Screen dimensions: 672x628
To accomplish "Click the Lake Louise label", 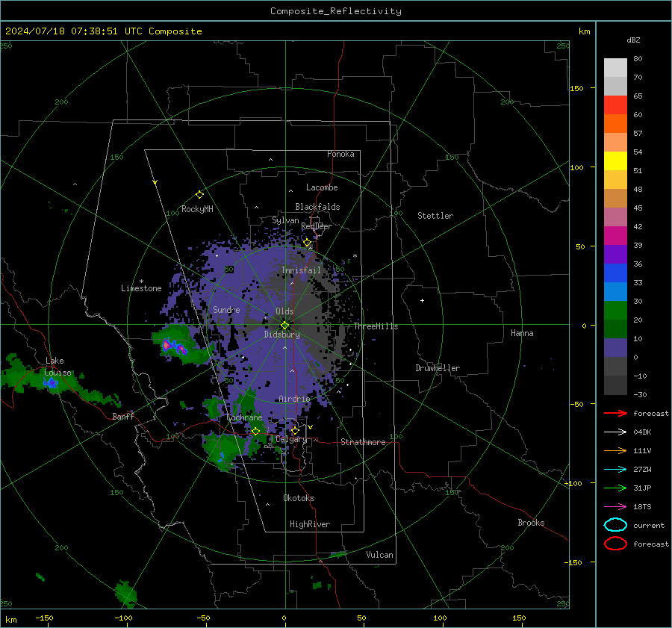I will click(57, 367).
